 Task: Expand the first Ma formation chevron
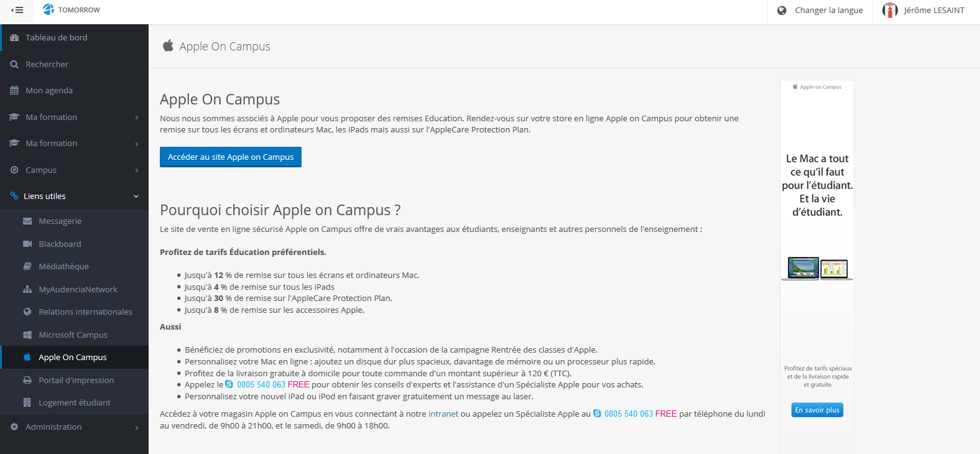pos(137,118)
